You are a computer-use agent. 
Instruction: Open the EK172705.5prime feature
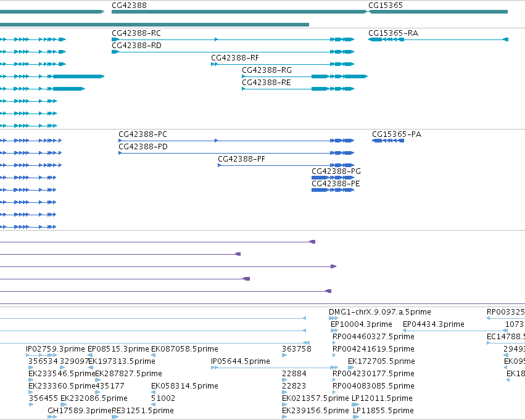pyautogui.click(x=381, y=361)
